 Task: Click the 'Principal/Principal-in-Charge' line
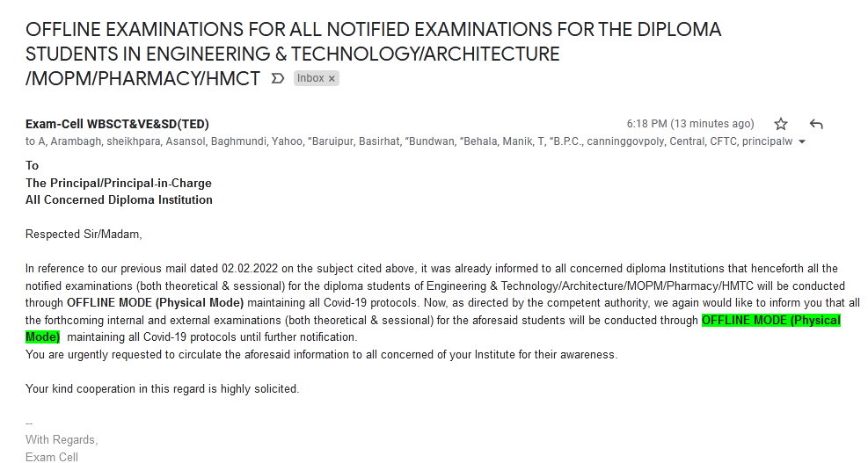coord(119,183)
